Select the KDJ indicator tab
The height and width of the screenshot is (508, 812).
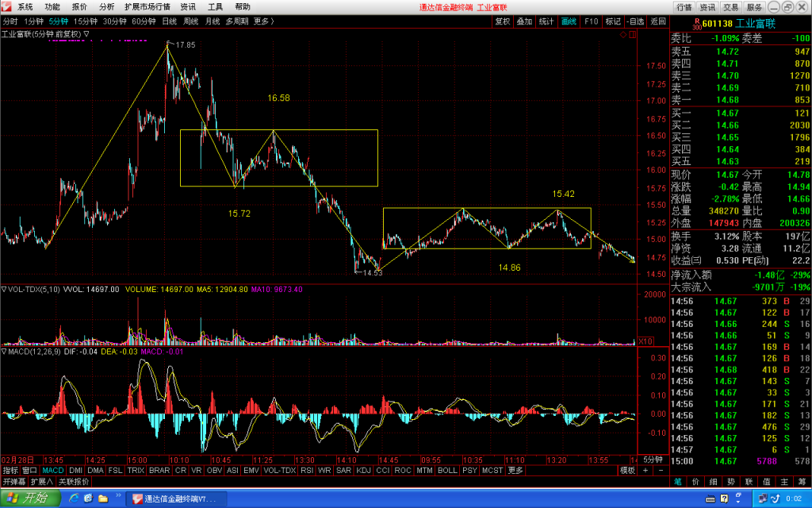tap(363, 470)
